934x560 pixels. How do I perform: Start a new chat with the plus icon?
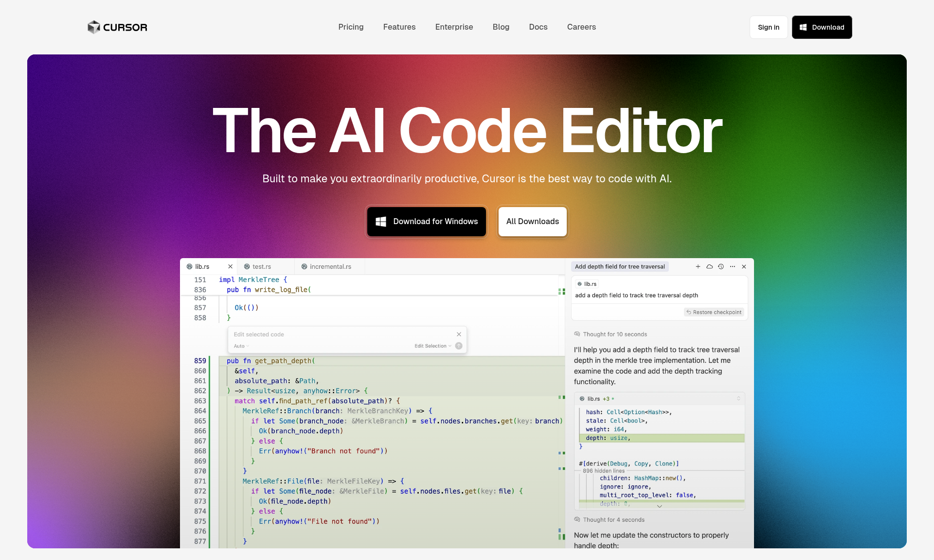698,266
